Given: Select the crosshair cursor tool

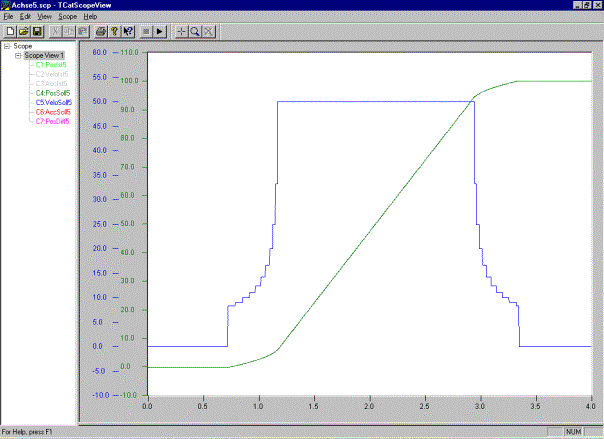Looking at the screenshot, I should pos(181,31).
